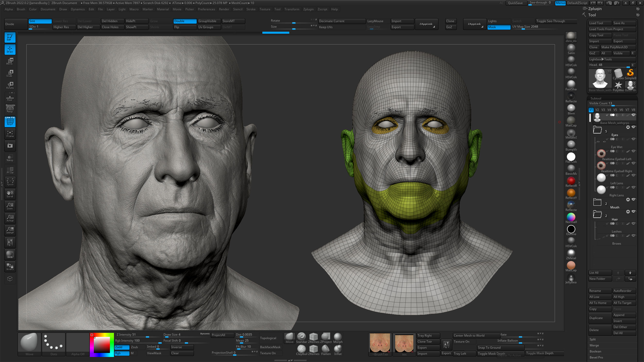Expand the Mouth subtool folder
Viewport: 644px width, 362px height.
click(597, 202)
